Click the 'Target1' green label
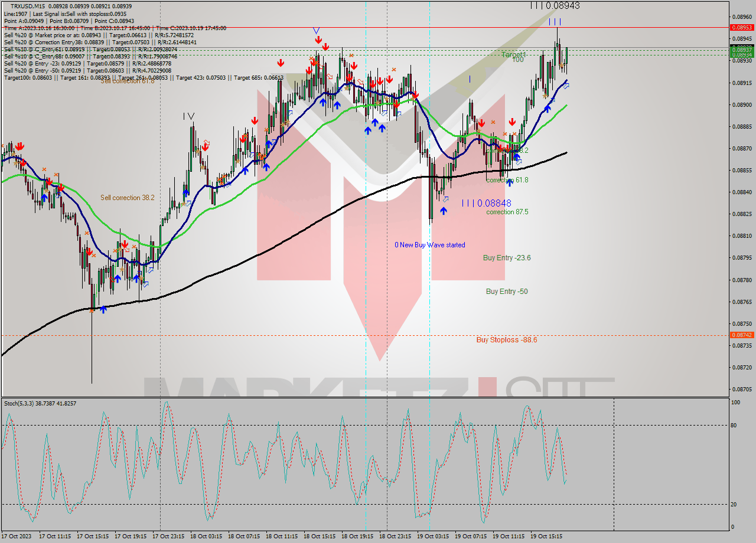Viewport: 756px width, 543px height. pyautogui.click(x=513, y=54)
